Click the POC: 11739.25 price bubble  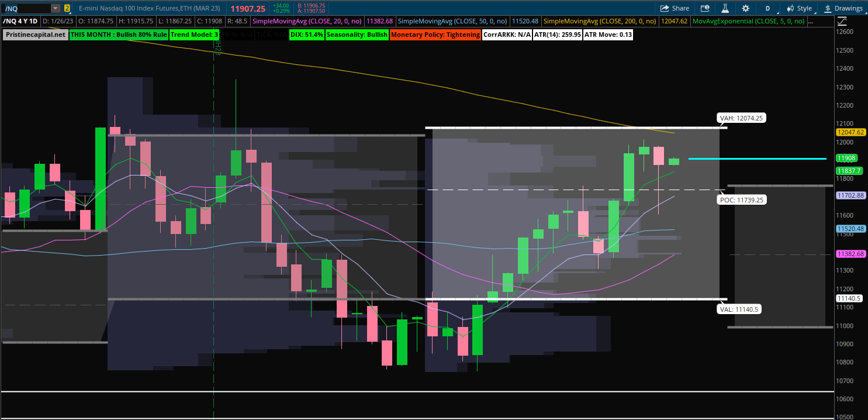742,199
